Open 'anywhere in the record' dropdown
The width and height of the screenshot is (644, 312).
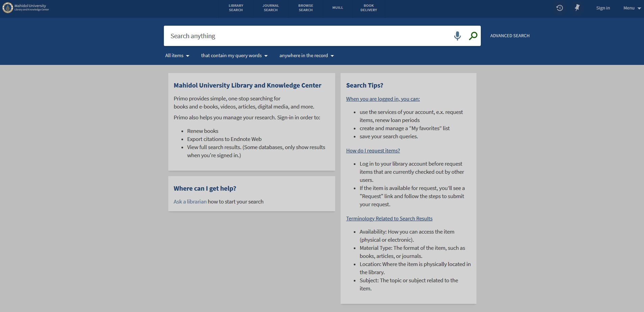click(x=307, y=55)
